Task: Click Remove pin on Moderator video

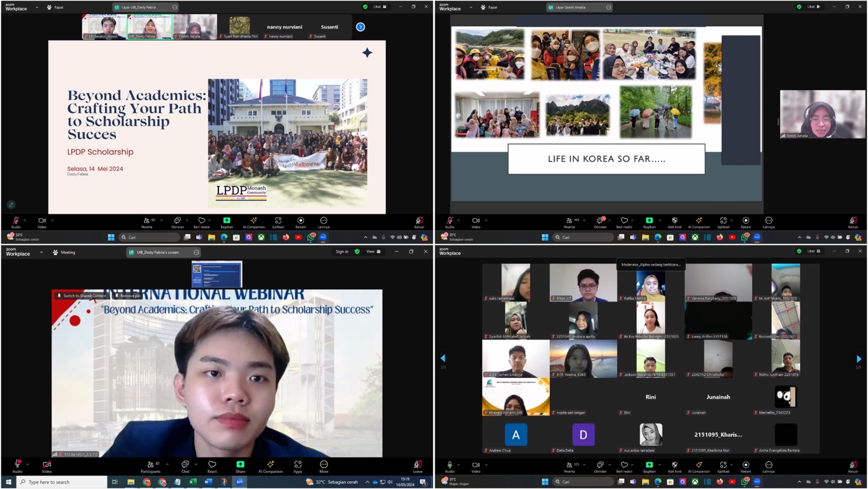Action: click(127, 296)
